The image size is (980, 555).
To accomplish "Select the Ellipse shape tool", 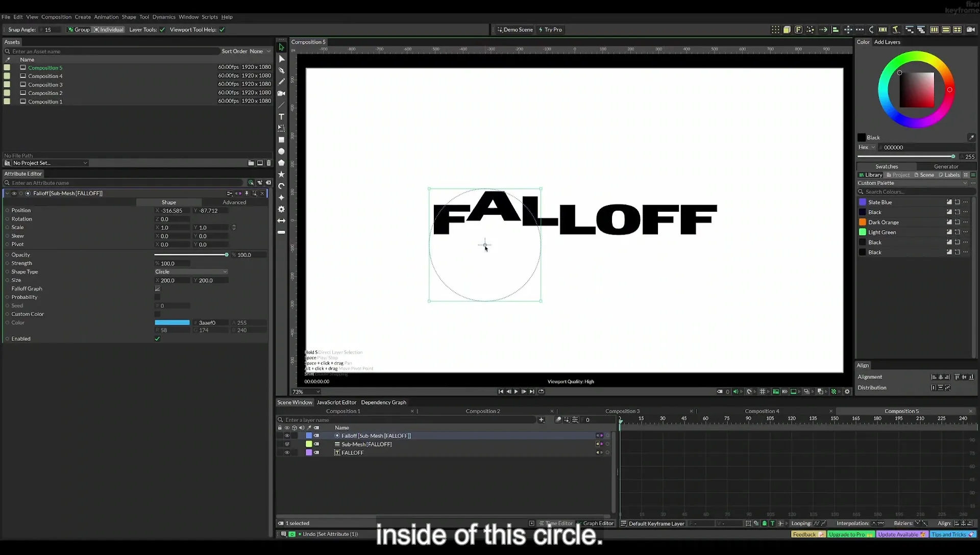I will coord(281,152).
